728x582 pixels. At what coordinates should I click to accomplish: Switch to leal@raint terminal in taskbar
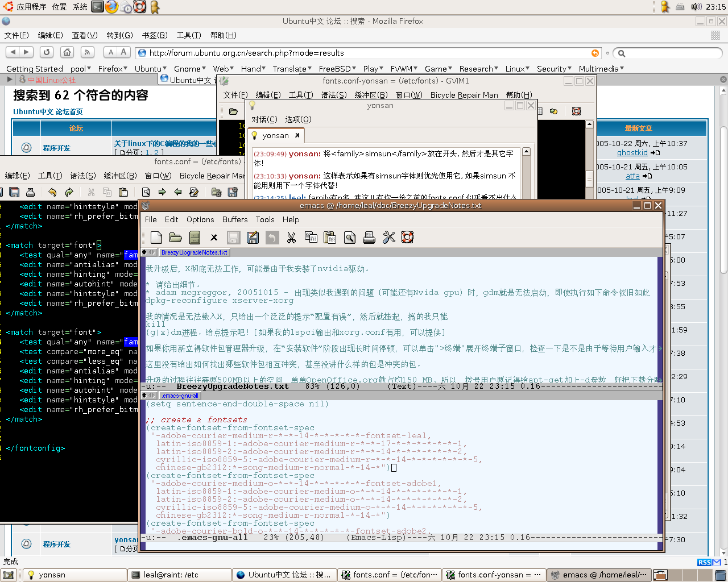tap(179, 575)
